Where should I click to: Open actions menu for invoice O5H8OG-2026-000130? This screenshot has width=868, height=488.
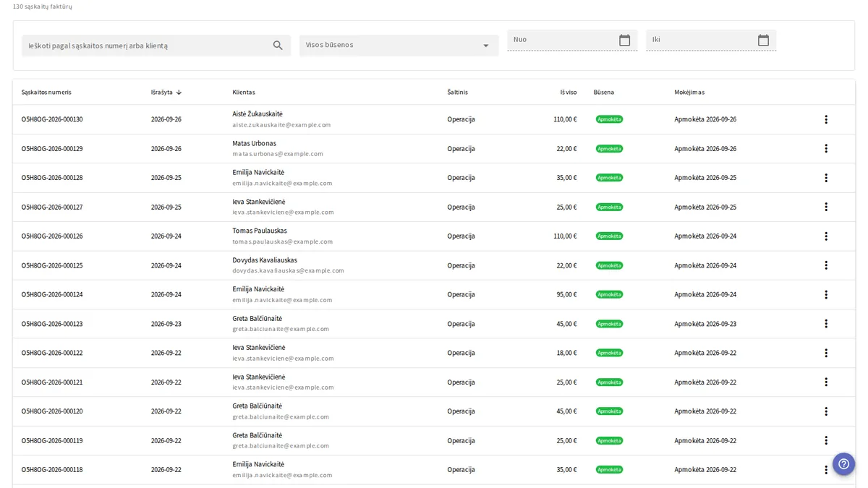click(x=826, y=119)
